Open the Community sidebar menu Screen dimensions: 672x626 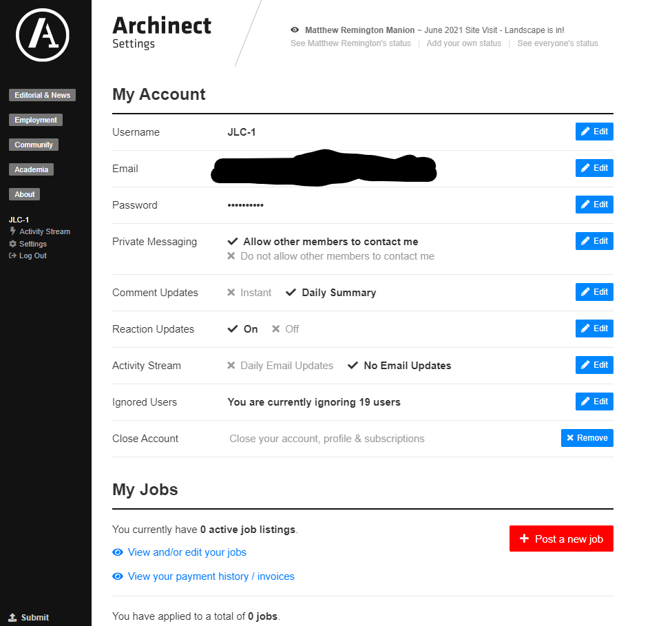click(x=34, y=145)
